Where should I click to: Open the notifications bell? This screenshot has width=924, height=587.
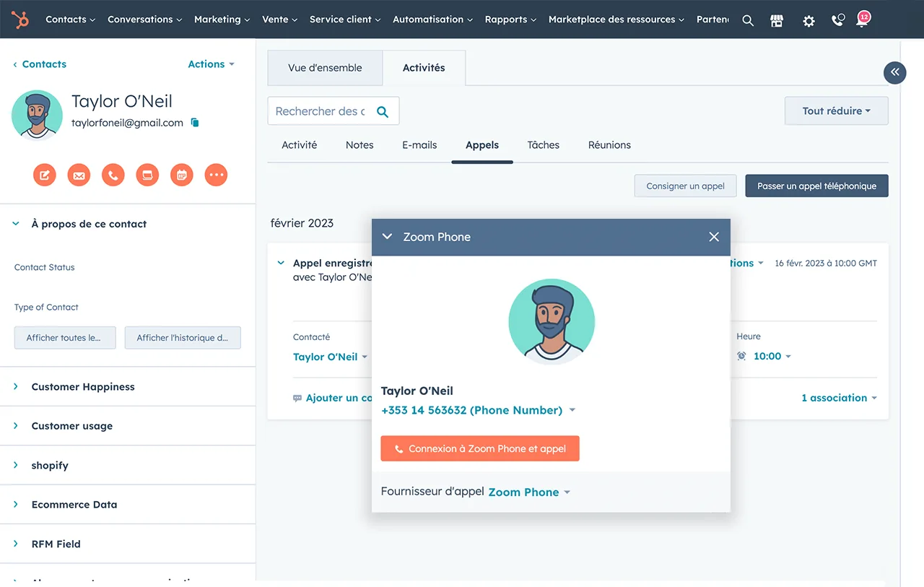pos(862,20)
